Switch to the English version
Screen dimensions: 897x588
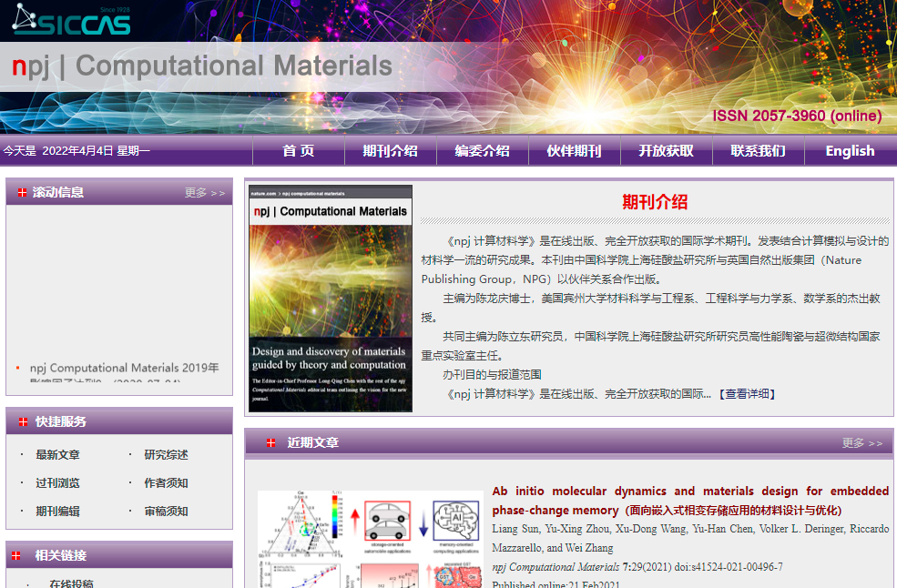tap(850, 151)
